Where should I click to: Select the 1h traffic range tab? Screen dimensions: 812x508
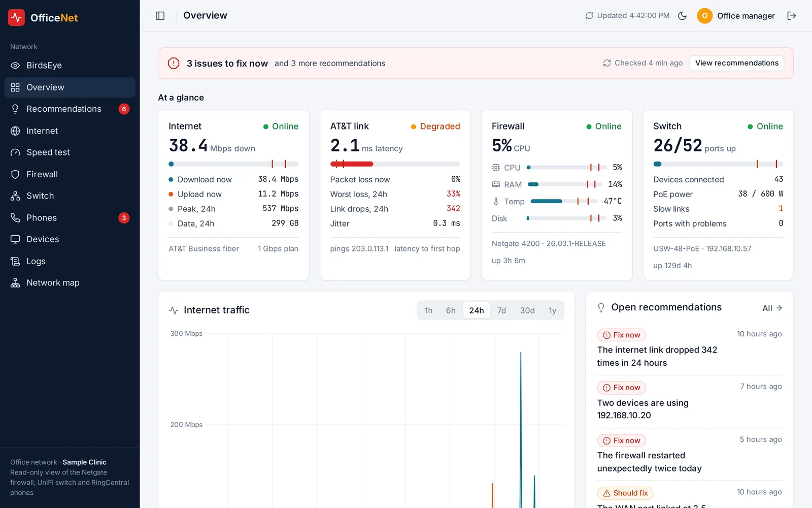429,310
